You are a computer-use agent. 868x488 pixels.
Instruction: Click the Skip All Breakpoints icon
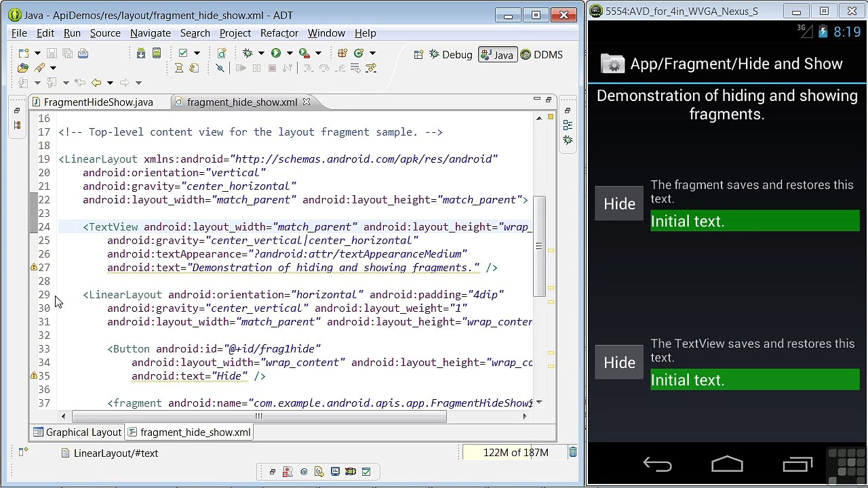pyautogui.click(x=220, y=68)
